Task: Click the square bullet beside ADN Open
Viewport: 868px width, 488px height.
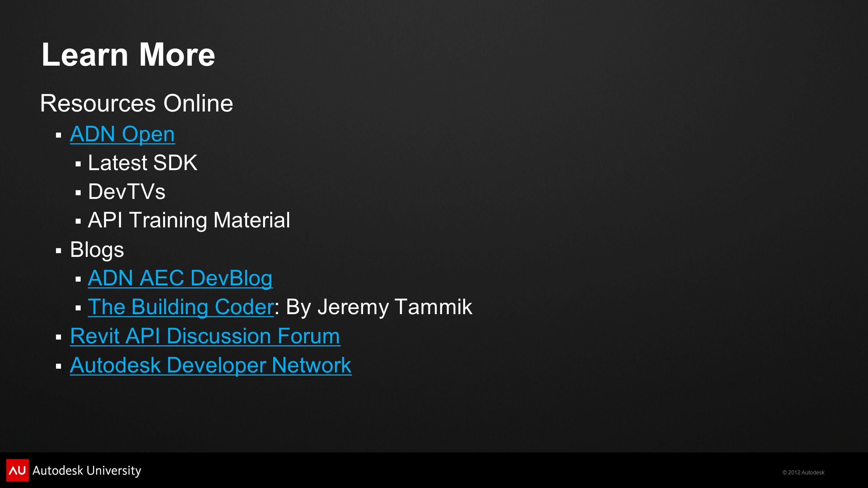Action: (59, 135)
